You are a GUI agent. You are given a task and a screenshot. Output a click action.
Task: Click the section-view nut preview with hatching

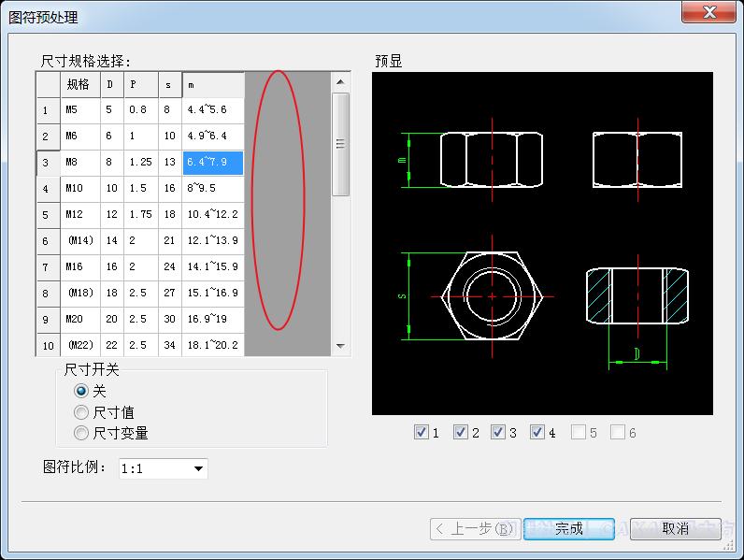pos(637,295)
